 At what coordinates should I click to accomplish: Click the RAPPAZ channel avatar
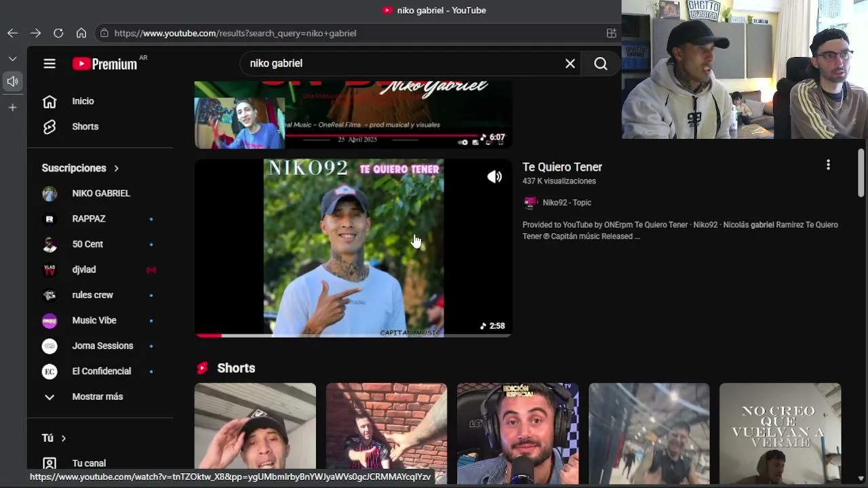[50, 219]
